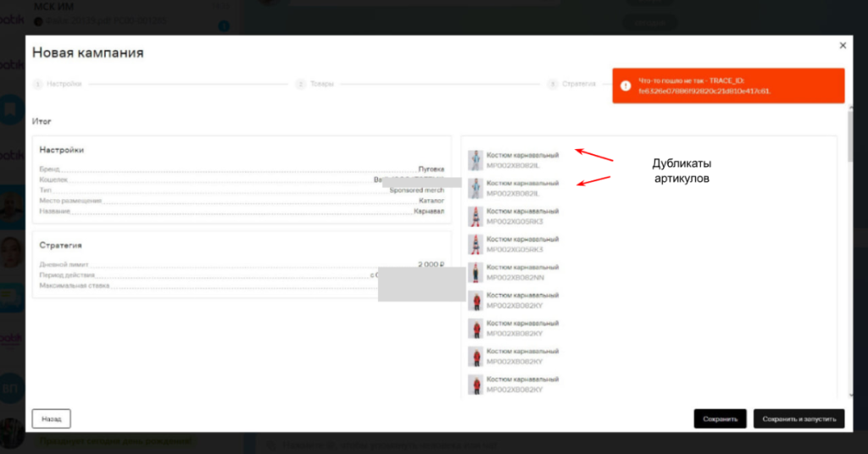Close the Новая кампания dialog with X
868x454 pixels.
tap(842, 46)
